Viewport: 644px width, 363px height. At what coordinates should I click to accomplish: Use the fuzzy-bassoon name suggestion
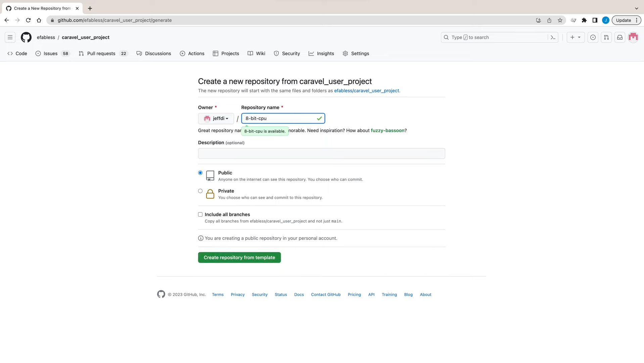(387, 130)
